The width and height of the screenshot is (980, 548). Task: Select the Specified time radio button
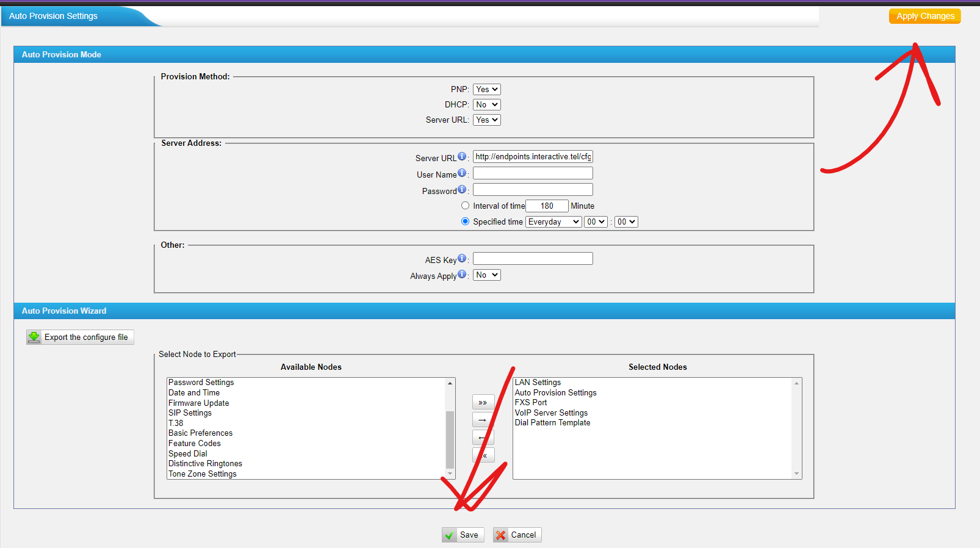(466, 222)
